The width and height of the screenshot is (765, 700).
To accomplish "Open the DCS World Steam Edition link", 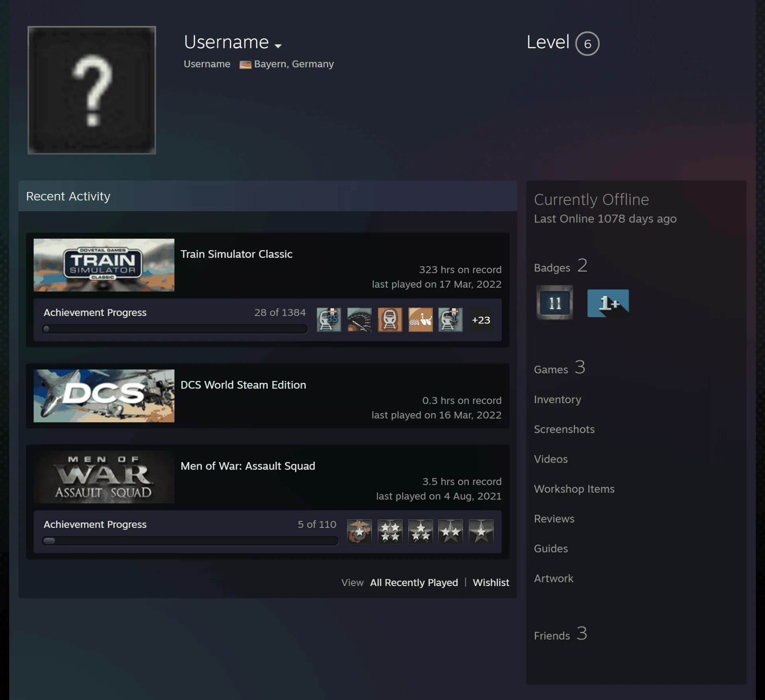I will [x=243, y=385].
